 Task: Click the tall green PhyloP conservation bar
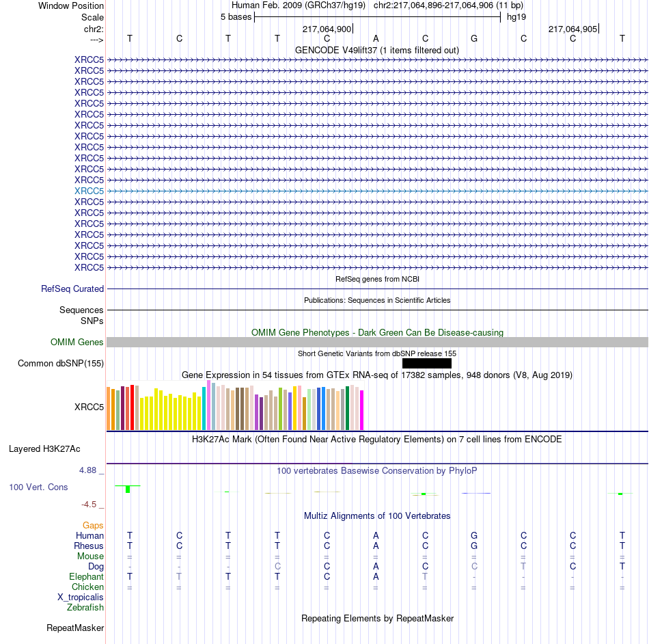[128, 489]
